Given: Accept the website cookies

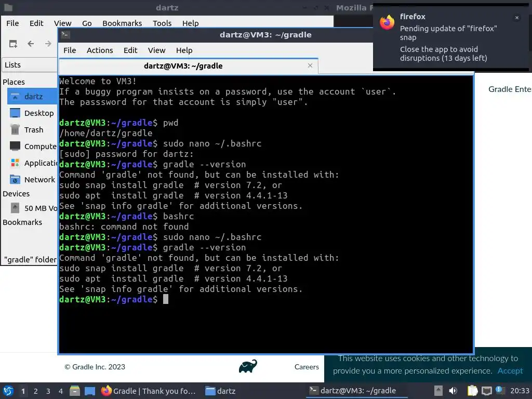Looking at the screenshot, I should (510, 371).
